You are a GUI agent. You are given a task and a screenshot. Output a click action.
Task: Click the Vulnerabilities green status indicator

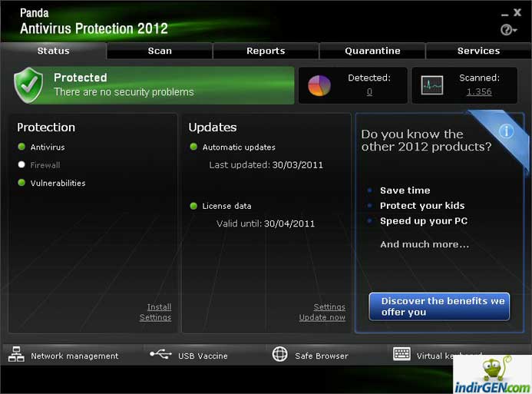pos(21,183)
